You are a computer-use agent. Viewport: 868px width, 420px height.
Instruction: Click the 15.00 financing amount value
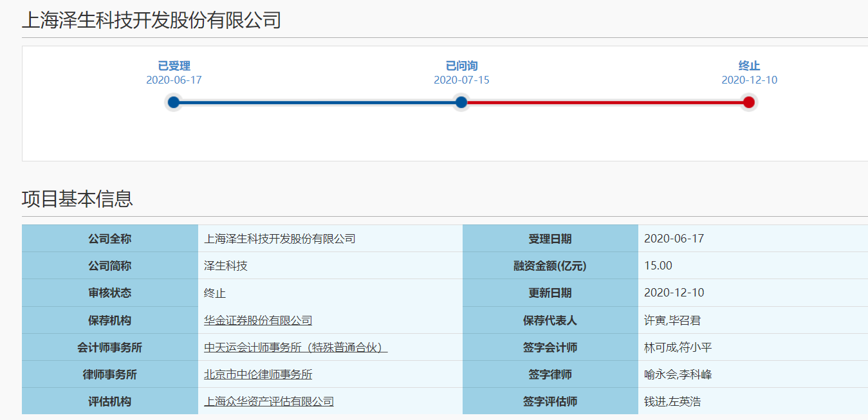point(658,266)
